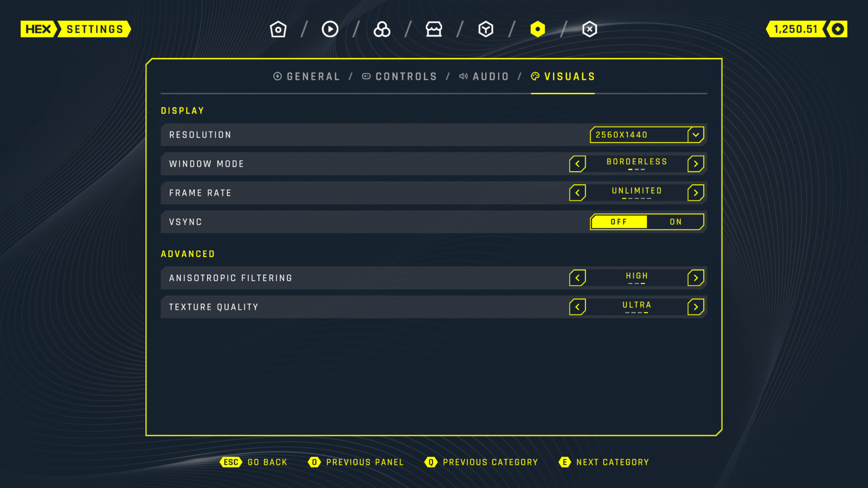Click Go Back at the bottom

[254, 462]
